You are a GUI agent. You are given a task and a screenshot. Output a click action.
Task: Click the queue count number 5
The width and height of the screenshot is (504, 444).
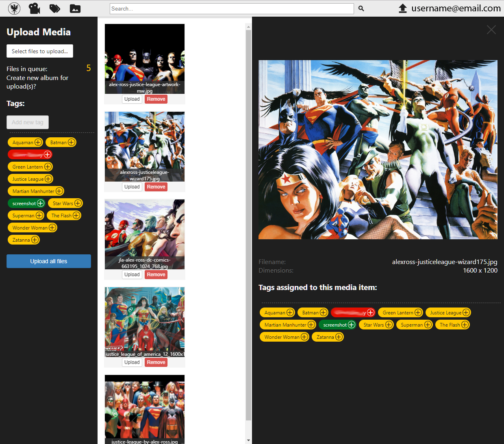click(x=89, y=68)
